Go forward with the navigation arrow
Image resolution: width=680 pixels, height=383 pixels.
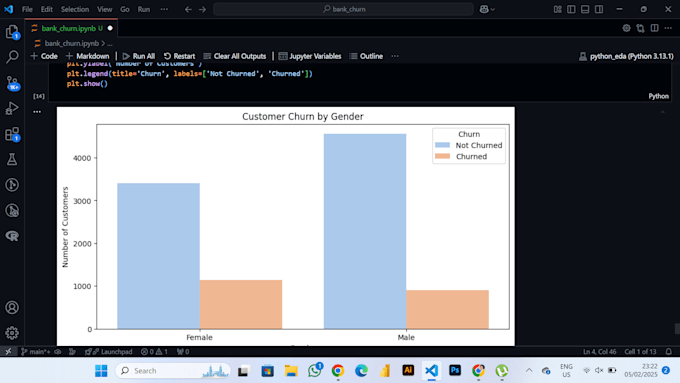(203, 9)
